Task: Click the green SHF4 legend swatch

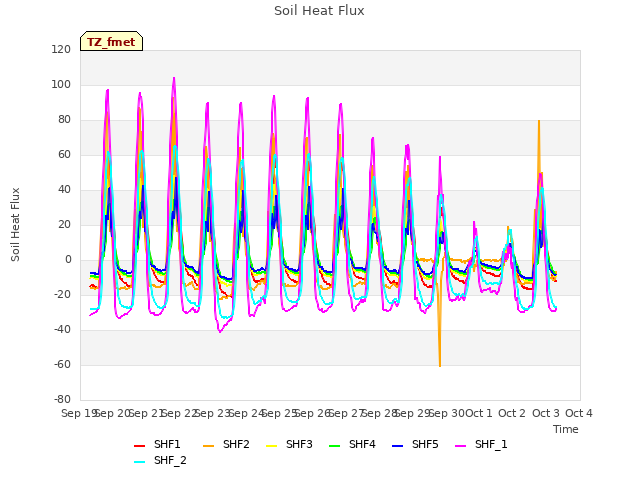Action: click(334, 446)
